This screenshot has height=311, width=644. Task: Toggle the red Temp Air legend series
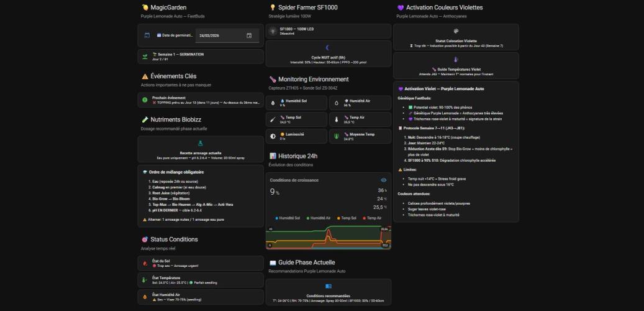click(372, 218)
